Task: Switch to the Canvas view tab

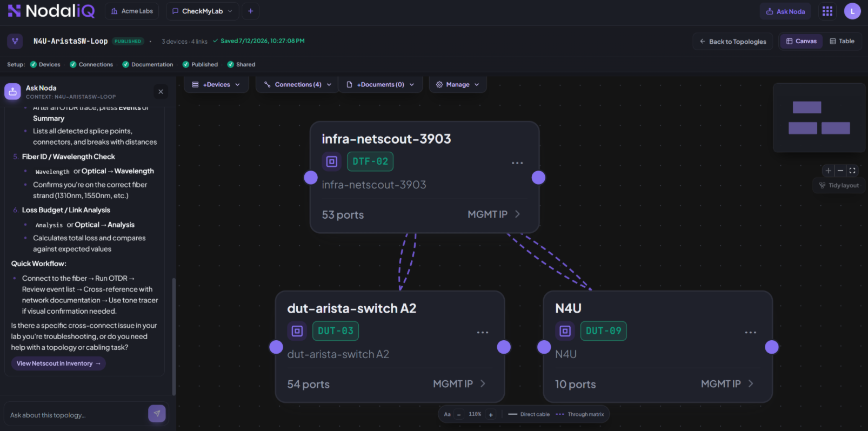Action: [801, 41]
